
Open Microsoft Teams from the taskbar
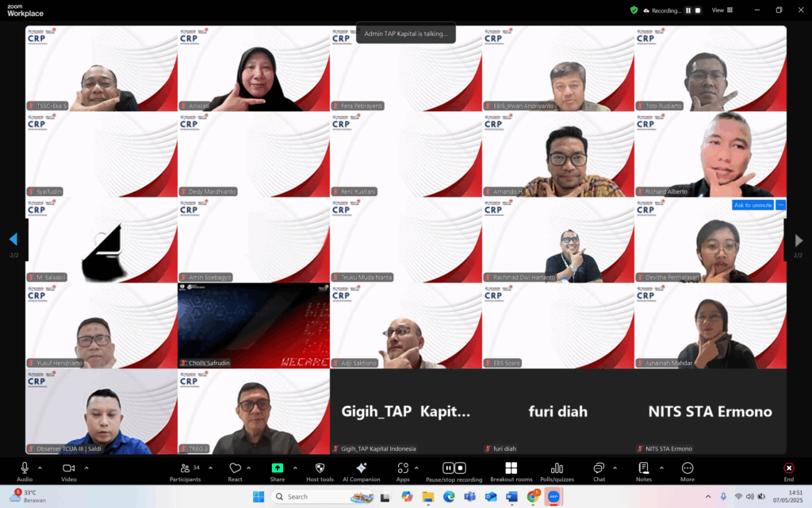click(x=469, y=497)
